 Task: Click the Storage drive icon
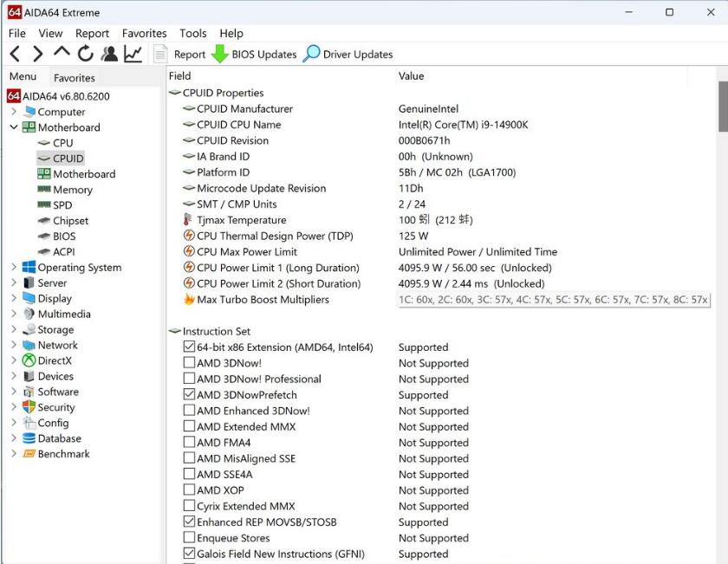(x=29, y=329)
